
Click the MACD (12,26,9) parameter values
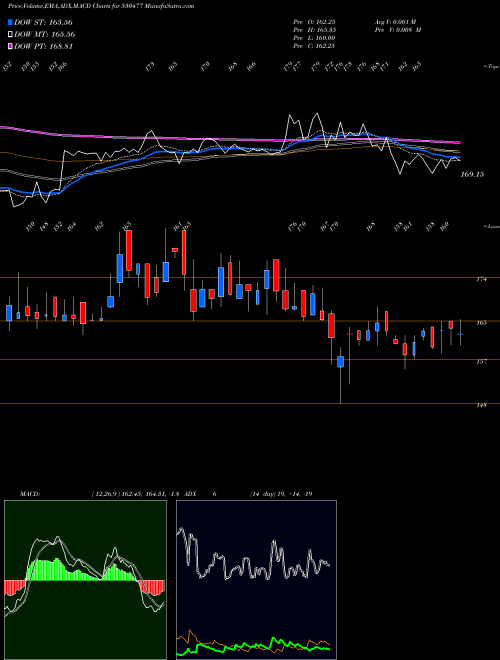[x=136, y=494]
